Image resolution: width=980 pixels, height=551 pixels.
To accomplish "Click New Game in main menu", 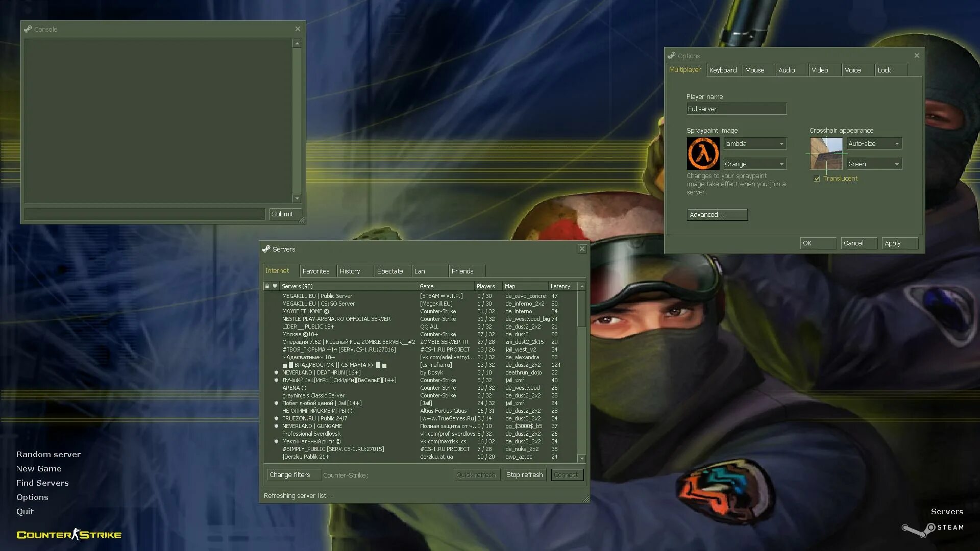I will pos(39,469).
